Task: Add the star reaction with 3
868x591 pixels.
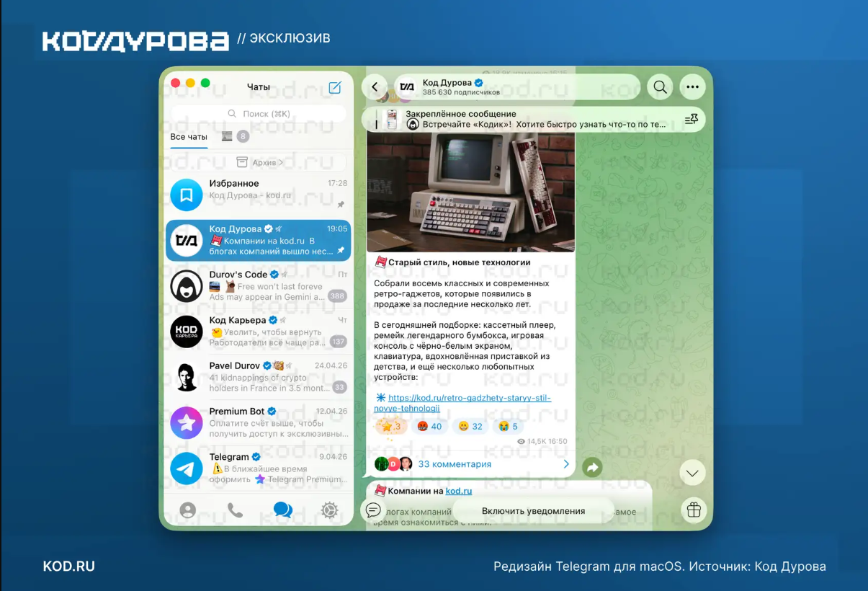Action: click(390, 426)
